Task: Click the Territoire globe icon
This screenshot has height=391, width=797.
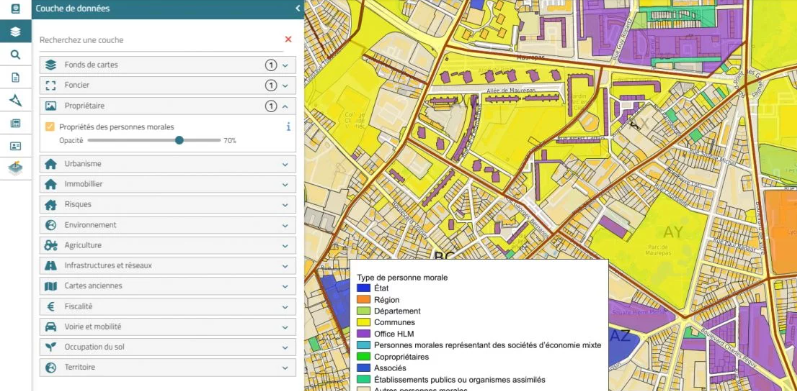Action: click(x=50, y=367)
